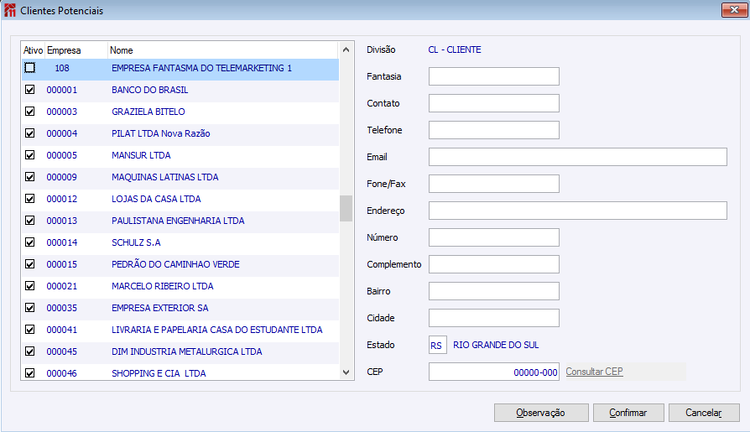The width and height of the screenshot is (750, 432).
Task: Click the vertical scrollbar thumb
Action: point(346,208)
